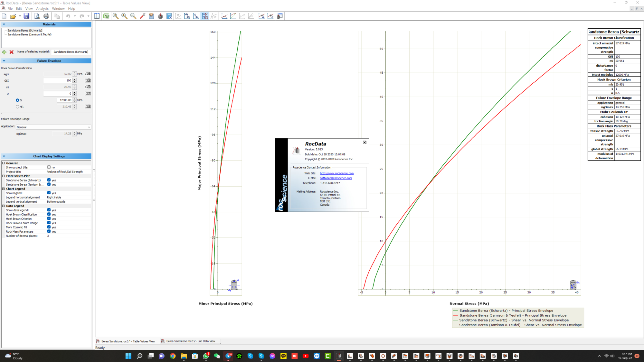Click the Save floppy disk icon
644x362 pixels.
pyautogui.click(x=26, y=16)
